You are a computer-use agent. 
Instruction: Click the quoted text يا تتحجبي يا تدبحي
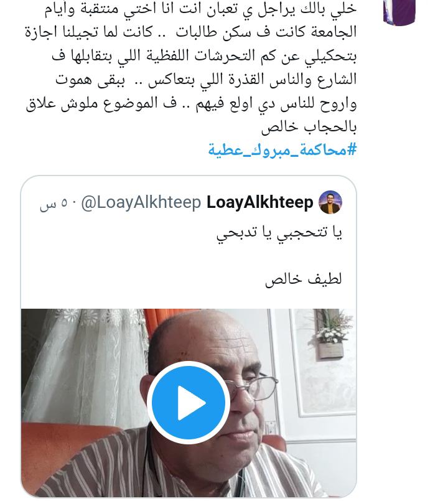(x=279, y=233)
